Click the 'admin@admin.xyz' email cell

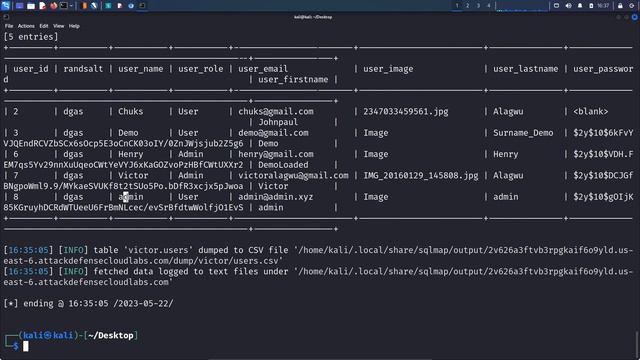(x=276, y=197)
